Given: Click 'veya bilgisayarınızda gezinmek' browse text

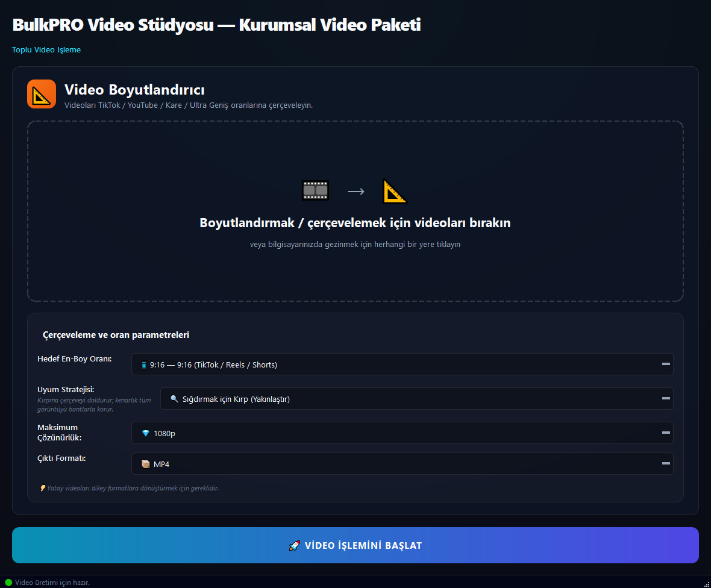Looking at the screenshot, I should (355, 245).
